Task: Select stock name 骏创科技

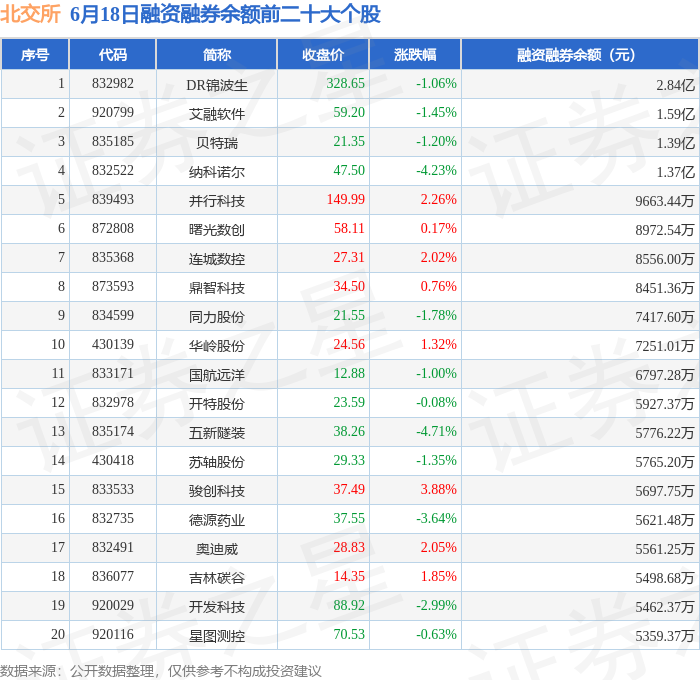Action: coord(217,491)
